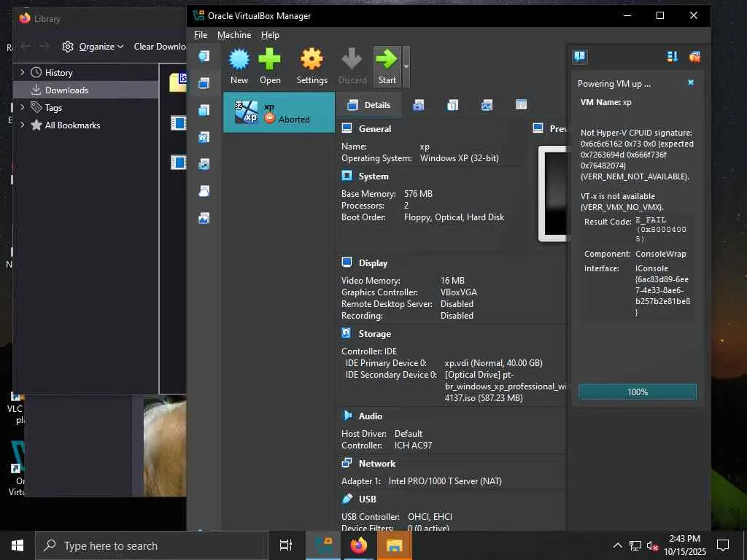Screen dimensions: 747x560
Task: Click the red Aborted status icon
Action: tap(270, 119)
